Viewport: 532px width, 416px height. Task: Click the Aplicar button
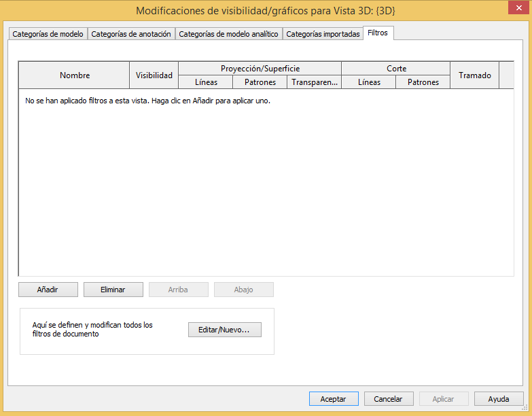click(444, 399)
